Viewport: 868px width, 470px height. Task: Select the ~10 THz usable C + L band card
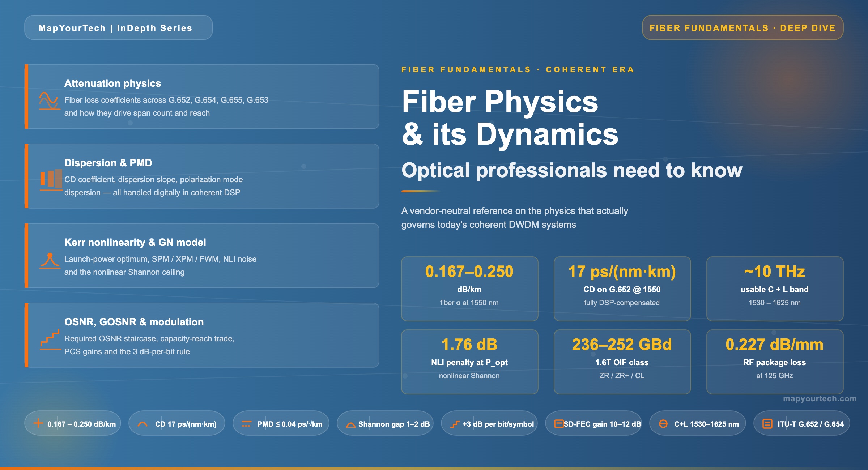(775, 289)
